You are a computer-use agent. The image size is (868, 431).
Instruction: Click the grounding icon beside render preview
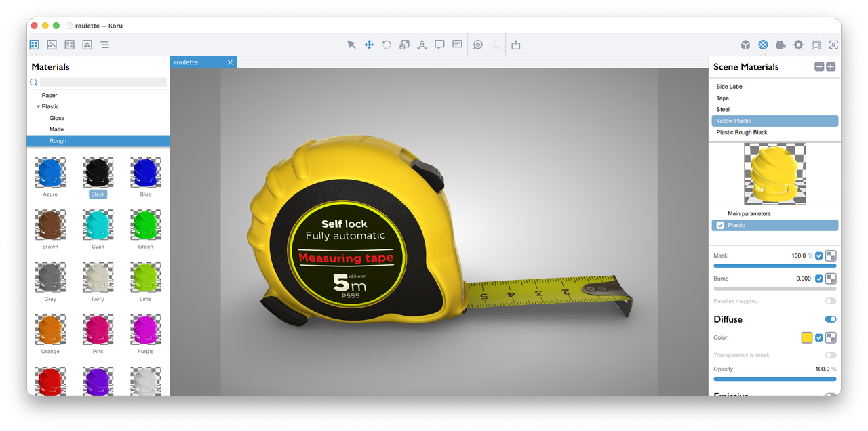coord(496,45)
